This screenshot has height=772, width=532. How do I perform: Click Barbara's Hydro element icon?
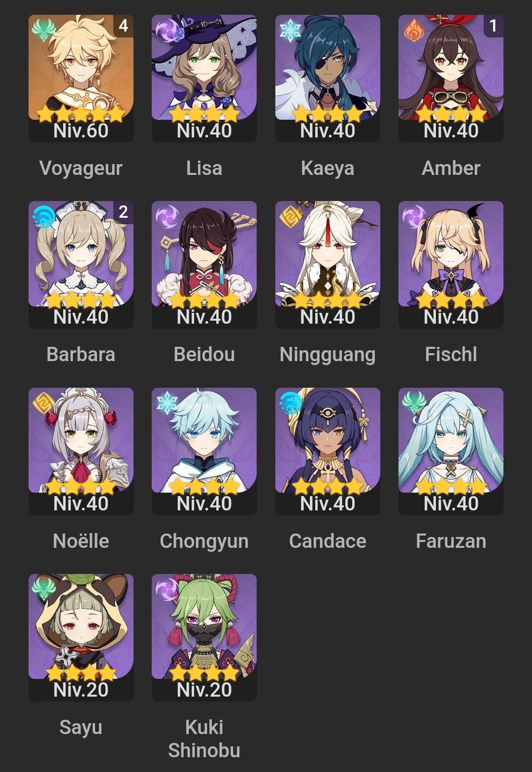tap(43, 216)
